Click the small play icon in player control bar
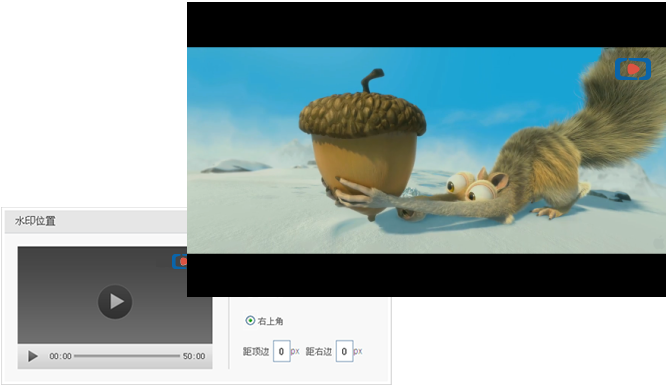This screenshot has width=667, height=386. click(33, 356)
